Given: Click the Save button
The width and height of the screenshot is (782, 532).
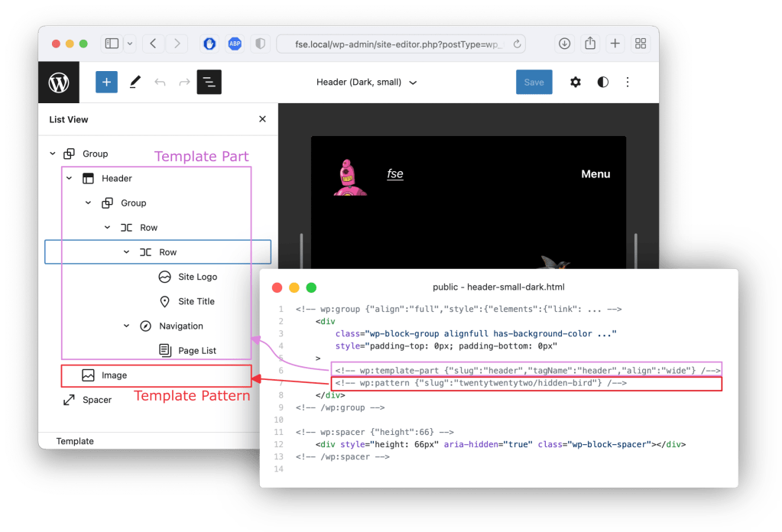Looking at the screenshot, I should 534,83.
